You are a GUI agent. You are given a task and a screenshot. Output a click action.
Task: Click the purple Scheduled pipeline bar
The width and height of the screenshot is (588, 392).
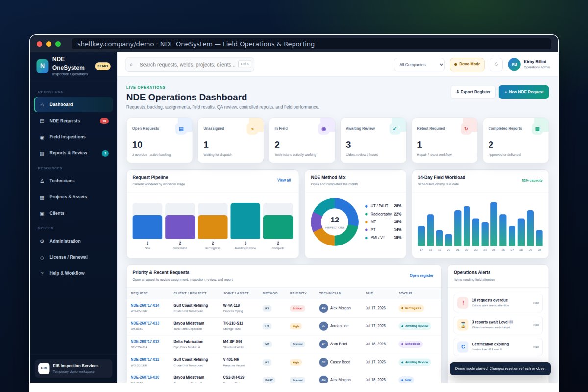coord(180,227)
